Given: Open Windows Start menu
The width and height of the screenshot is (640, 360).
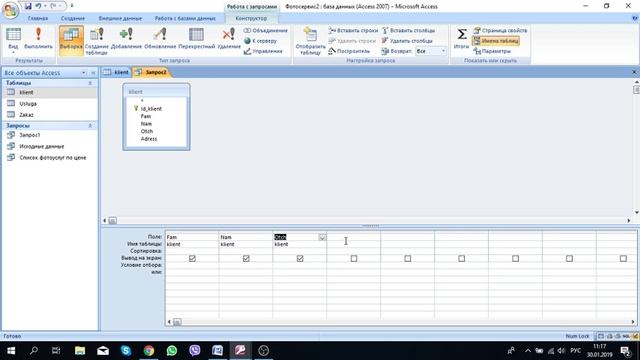Looking at the screenshot, I should [x=11, y=351].
